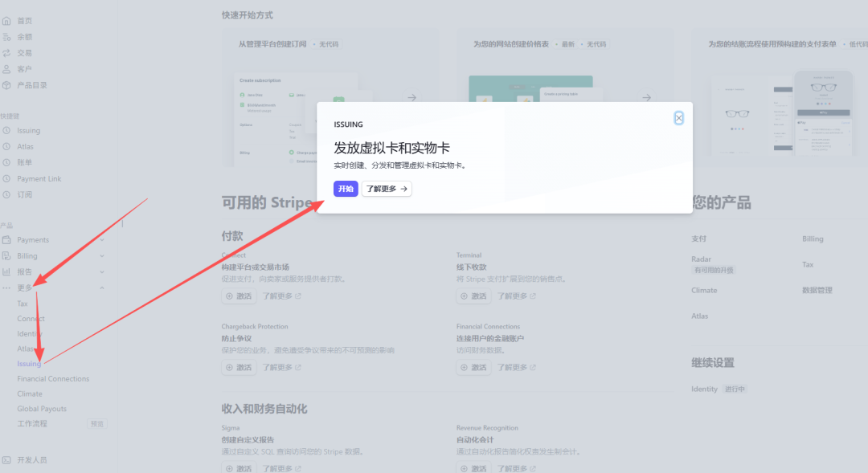Click plus icon in Terminal 激活 button

click(x=464, y=296)
